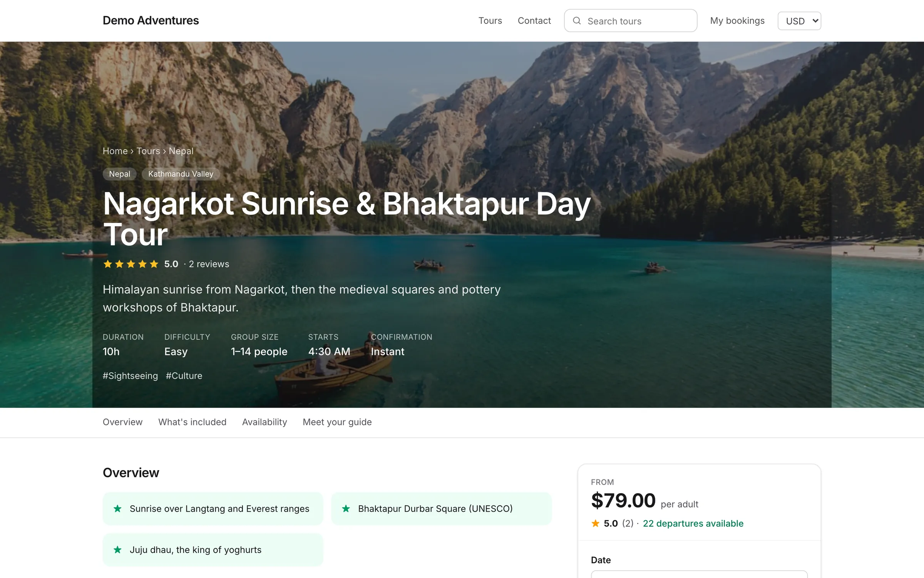The width and height of the screenshot is (924, 578).
Task: Click the Instant confirmation value
Action: click(x=387, y=351)
